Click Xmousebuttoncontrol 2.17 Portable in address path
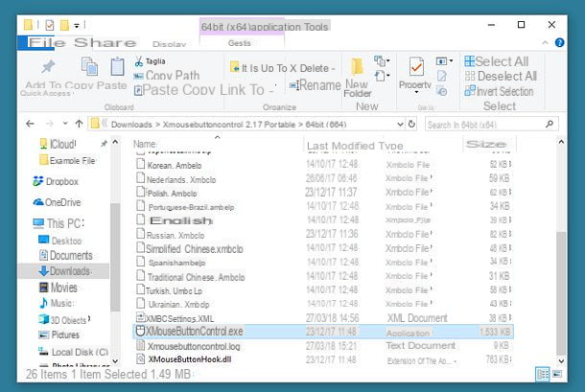Viewport: 585px width, 392px height. [228, 125]
